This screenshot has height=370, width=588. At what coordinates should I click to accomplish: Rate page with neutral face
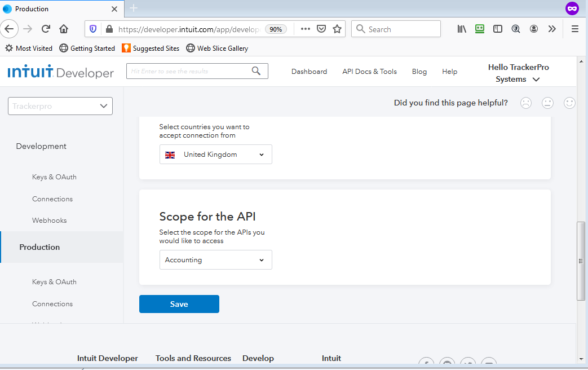(547, 103)
